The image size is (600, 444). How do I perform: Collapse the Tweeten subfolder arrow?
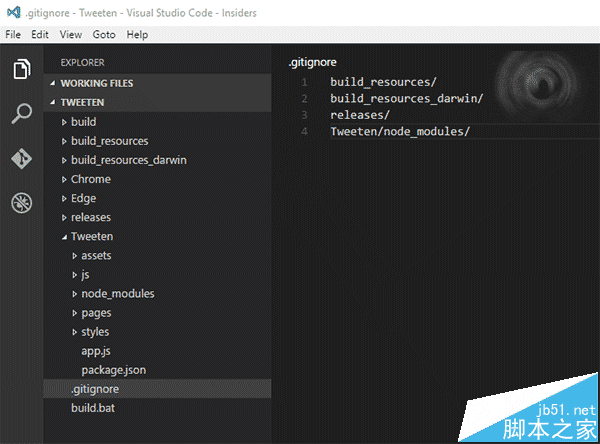click(63, 237)
